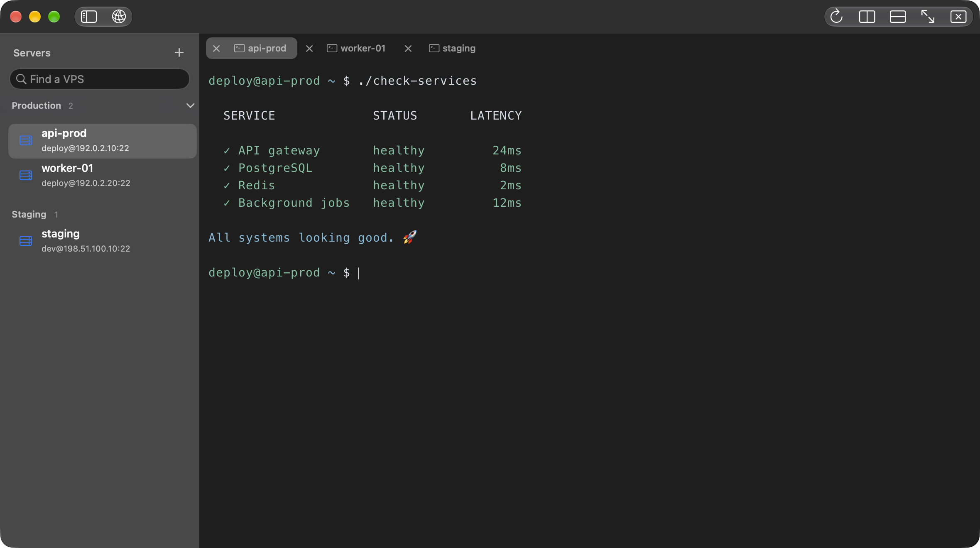
Task: Click the terminal icon on worker-01 tab
Action: (332, 48)
